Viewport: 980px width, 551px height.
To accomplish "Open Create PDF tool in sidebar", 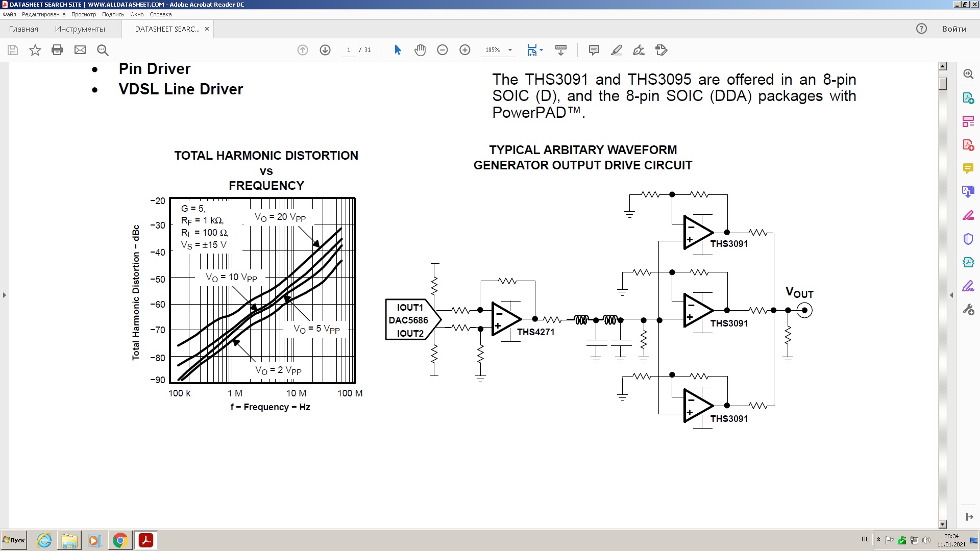I will [x=968, y=145].
